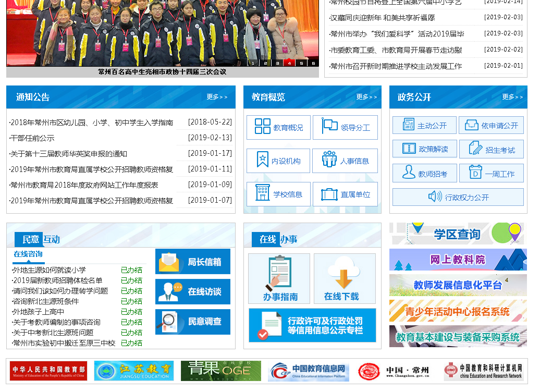540x392 pixels.
Task: Switch slideshow to image 3
Action: click(x=277, y=63)
